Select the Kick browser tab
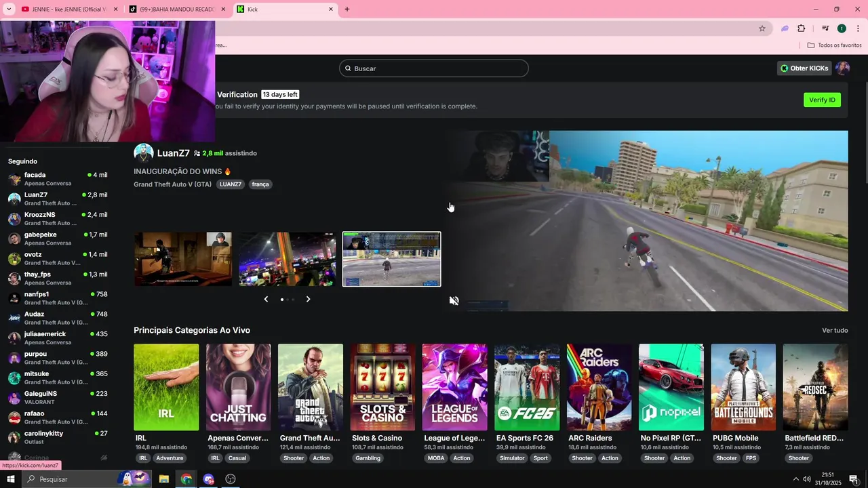Viewport: 868px width, 488px height. click(285, 9)
